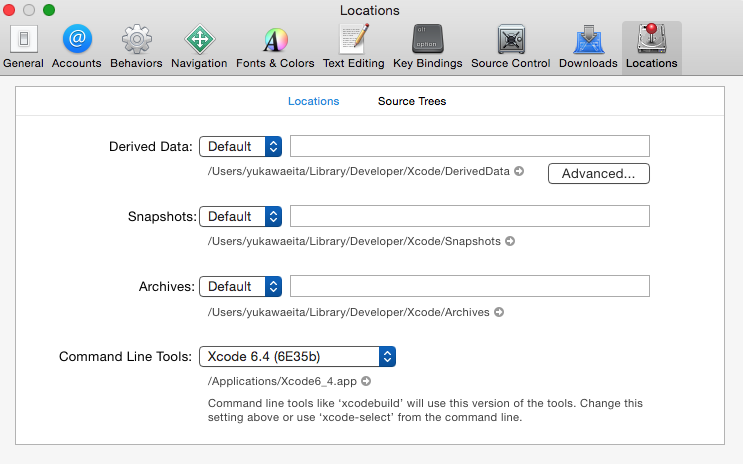This screenshot has width=743, height=464.
Task: Reveal Archives folder via arrow icon
Action: coord(499,312)
